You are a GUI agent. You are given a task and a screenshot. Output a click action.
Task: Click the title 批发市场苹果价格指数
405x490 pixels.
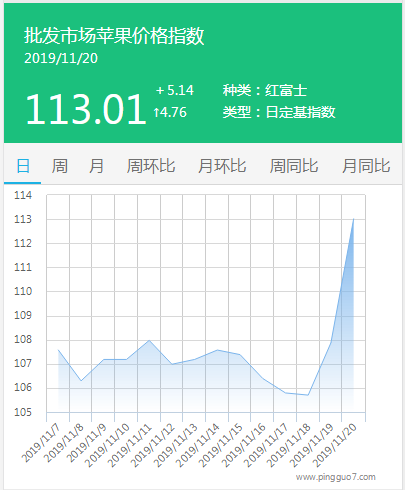[x=114, y=36]
